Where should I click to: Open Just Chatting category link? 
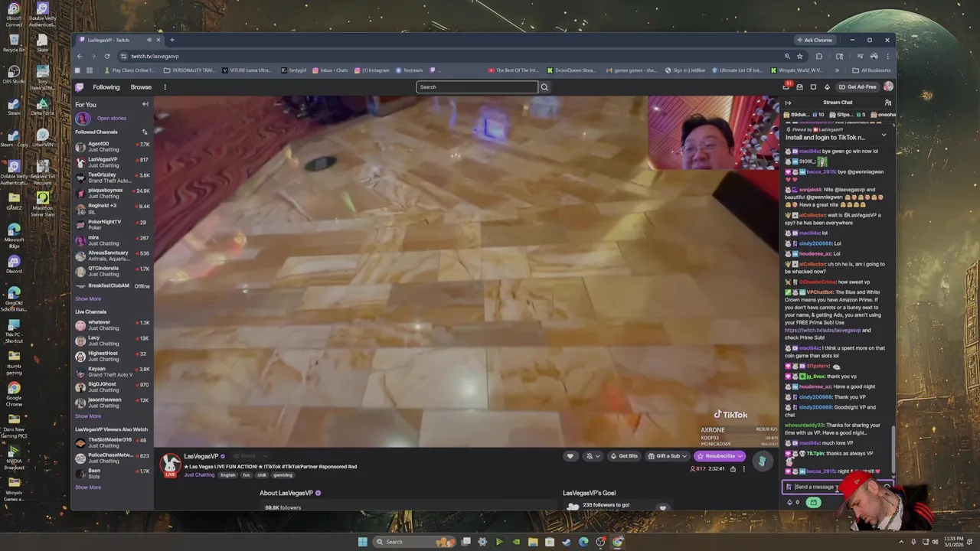tap(200, 475)
